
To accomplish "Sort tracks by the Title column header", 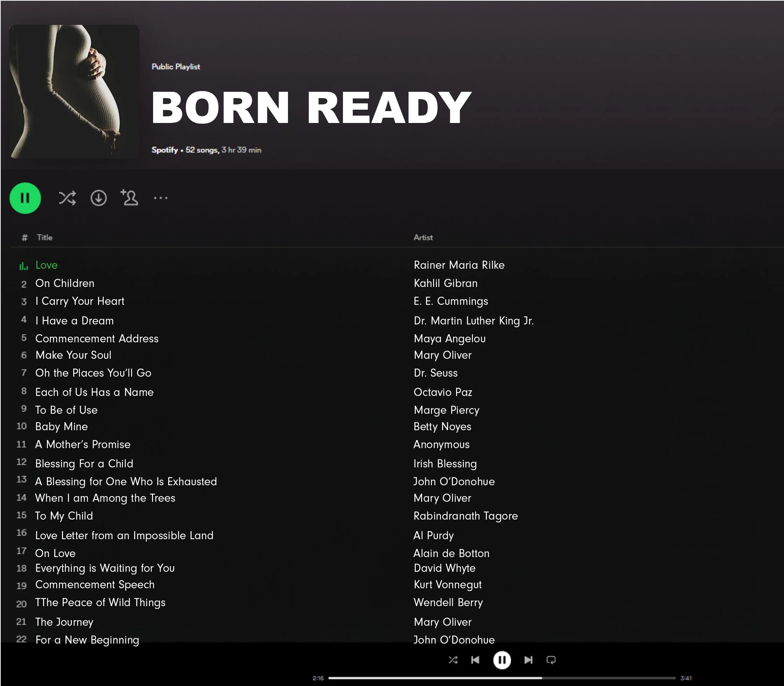I will (44, 237).
